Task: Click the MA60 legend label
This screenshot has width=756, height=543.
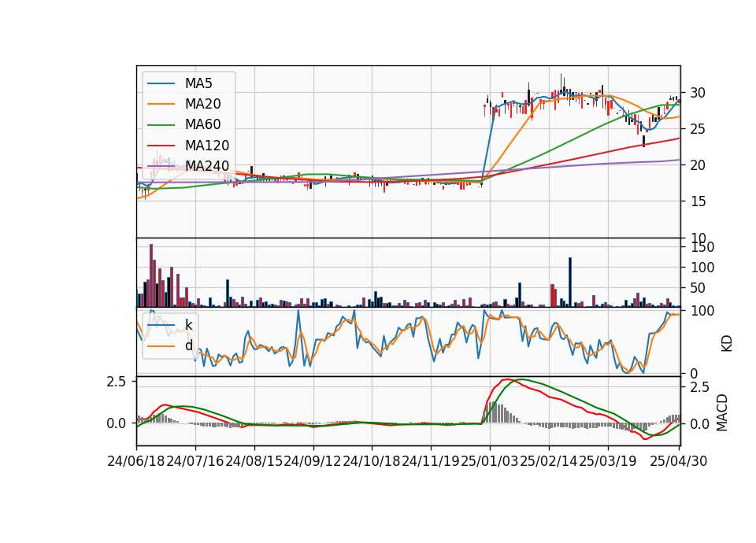Action: (202, 125)
